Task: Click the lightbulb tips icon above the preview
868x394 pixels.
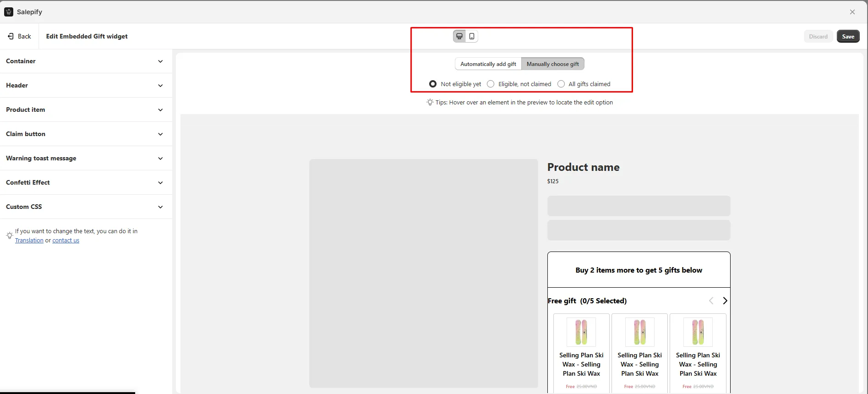Action: tap(430, 102)
